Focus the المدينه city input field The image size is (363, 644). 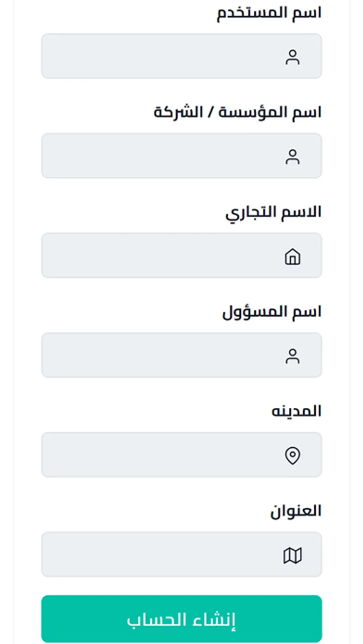pos(161,455)
